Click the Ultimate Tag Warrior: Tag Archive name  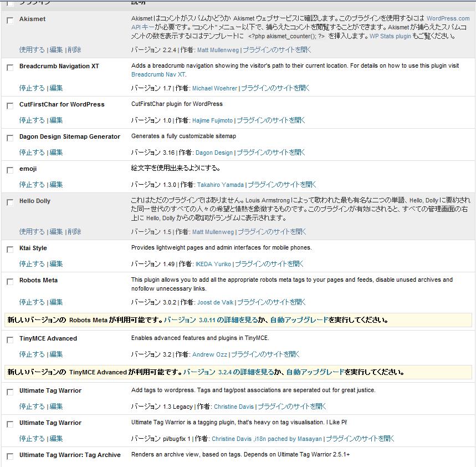[70, 455]
